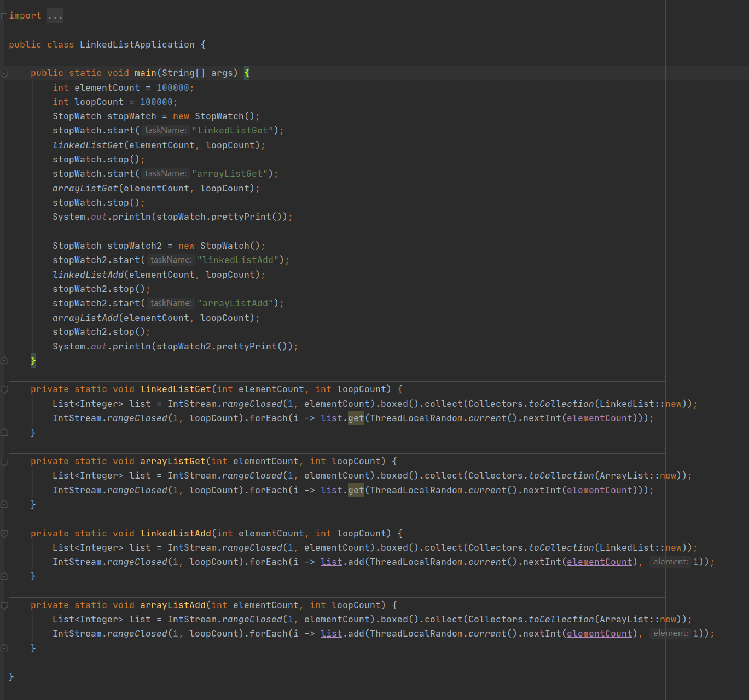Click 'new StopWatch()' in the stopWatch declaration
This screenshot has width=749, height=700.
pyautogui.click(x=214, y=116)
